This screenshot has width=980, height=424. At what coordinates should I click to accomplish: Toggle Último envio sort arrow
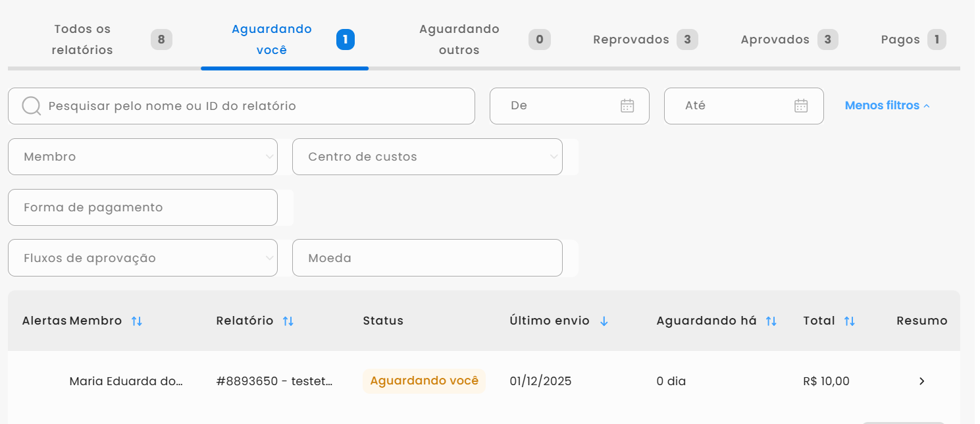[604, 321]
